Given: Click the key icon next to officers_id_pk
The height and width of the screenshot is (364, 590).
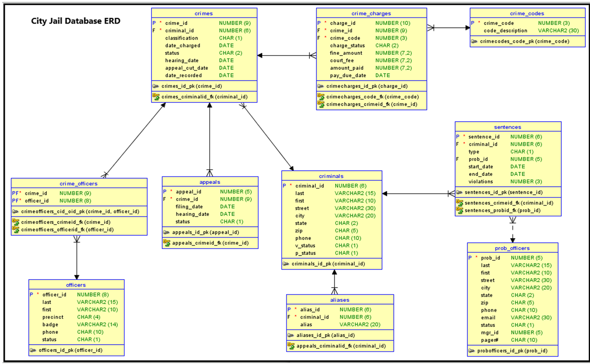Looking at the screenshot, I should pyautogui.click(x=33, y=350).
